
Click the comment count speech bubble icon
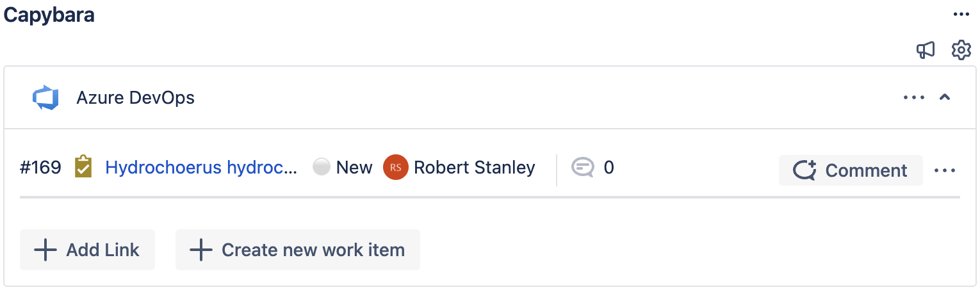click(x=582, y=168)
